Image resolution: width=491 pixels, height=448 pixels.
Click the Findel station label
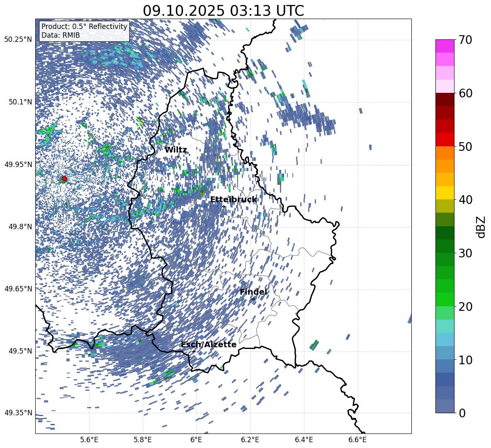pyautogui.click(x=253, y=292)
